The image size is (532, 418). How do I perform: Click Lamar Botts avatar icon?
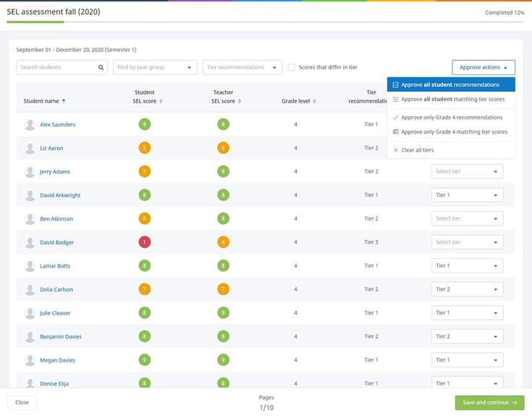(30, 266)
